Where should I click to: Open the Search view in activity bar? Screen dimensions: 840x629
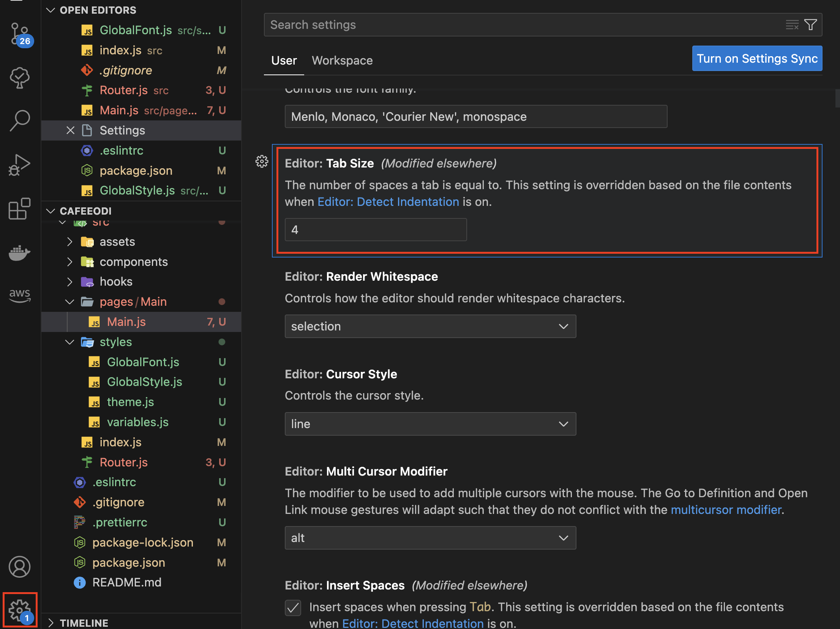coord(20,121)
